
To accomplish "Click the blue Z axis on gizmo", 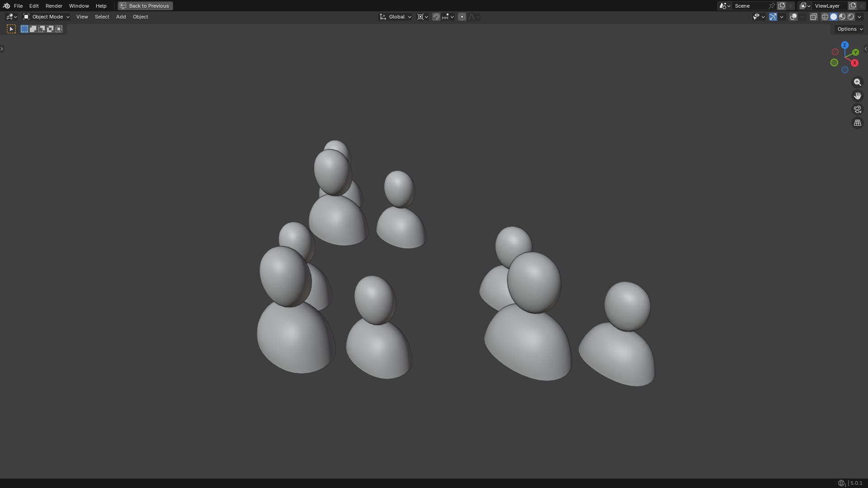I will click(845, 45).
